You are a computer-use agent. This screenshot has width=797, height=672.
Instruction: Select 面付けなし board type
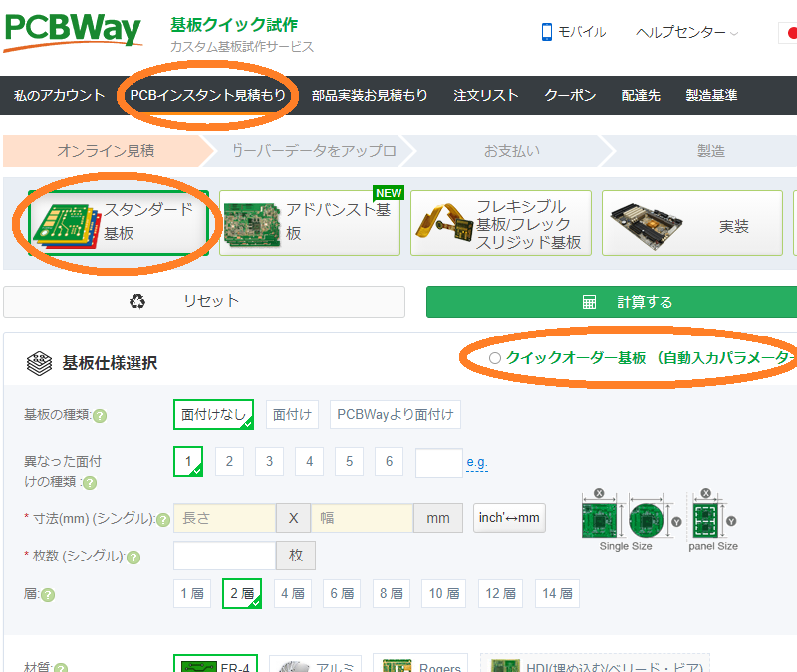[x=213, y=414]
